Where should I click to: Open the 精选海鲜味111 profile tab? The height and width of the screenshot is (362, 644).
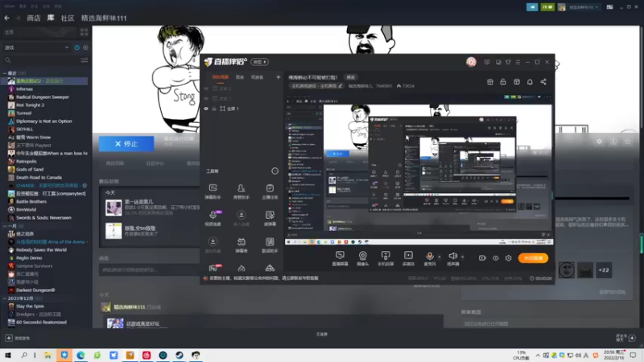[x=104, y=18]
